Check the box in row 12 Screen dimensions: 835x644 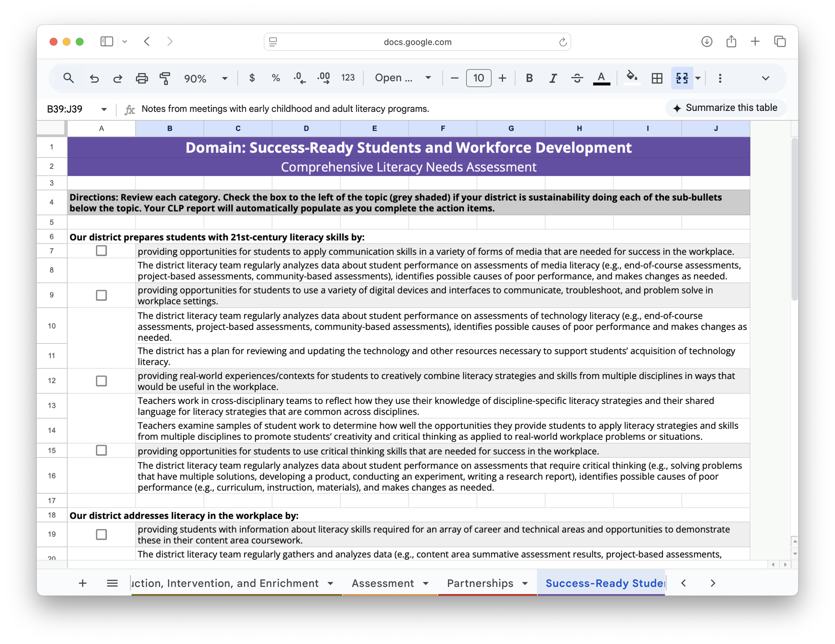pos(101,381)
